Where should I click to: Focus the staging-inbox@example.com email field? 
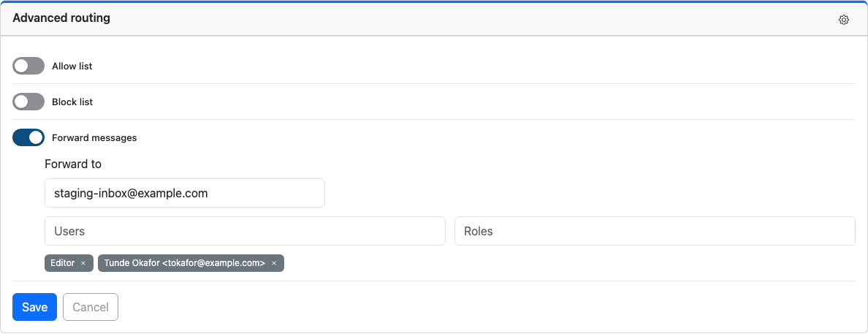pos(184,193)
